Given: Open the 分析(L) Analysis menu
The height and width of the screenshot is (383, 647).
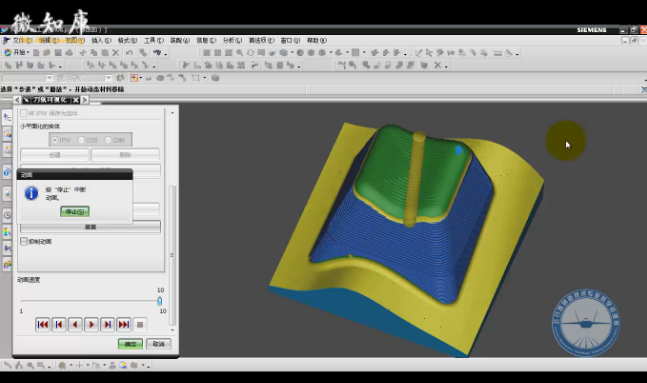Looking at the screenshot, I should 232,40.
